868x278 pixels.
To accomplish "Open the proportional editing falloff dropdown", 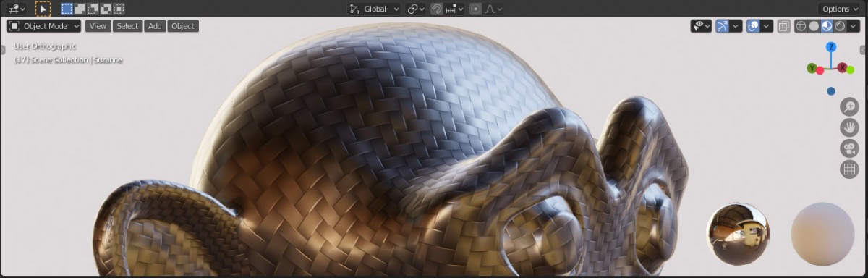I will 494,9.
